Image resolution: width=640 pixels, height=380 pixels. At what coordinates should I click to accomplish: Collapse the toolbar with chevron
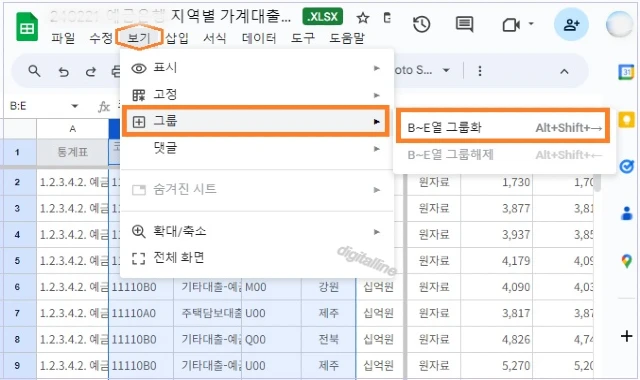pos(564,71)
